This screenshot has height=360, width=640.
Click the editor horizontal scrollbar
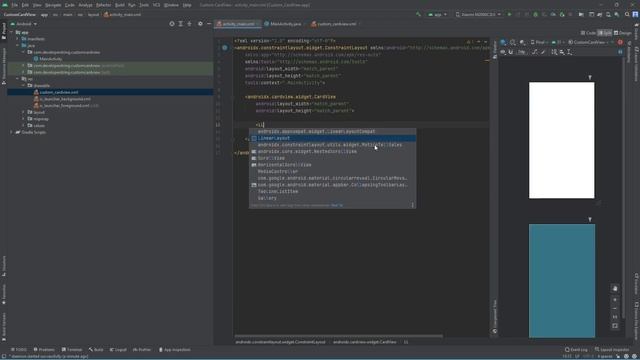[x=339, y=336]
